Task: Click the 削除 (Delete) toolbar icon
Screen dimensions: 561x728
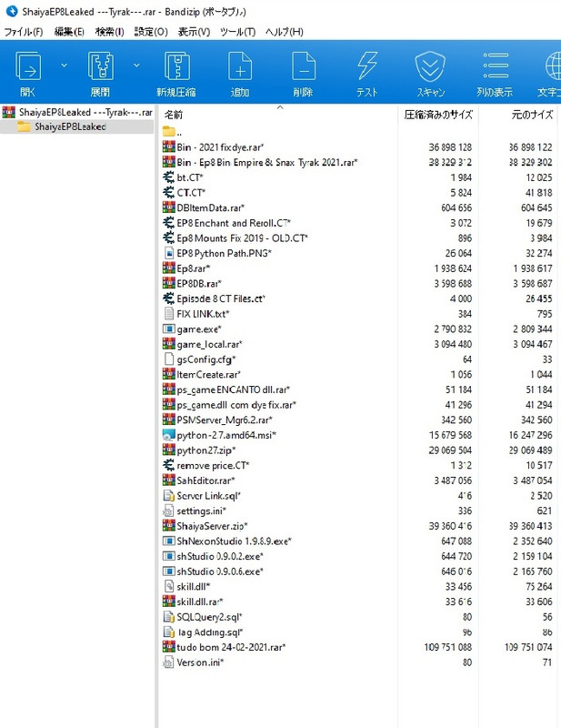Action: tap(304, 66)
